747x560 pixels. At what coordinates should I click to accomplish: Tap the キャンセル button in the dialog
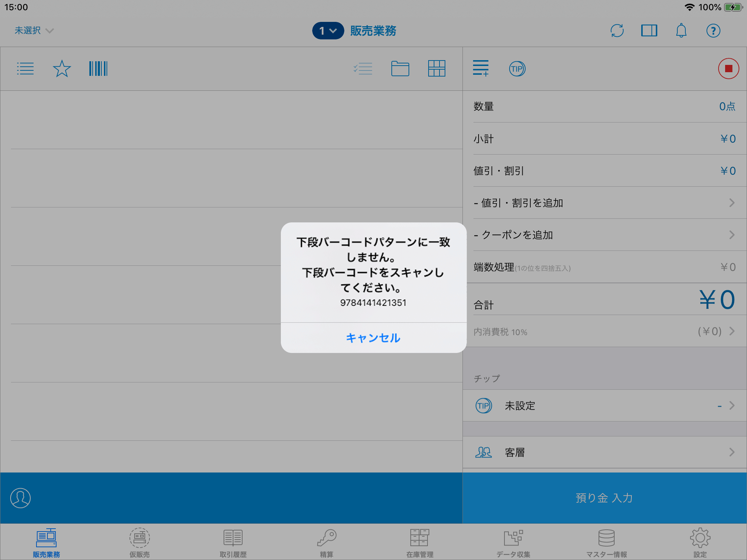tap(373, 338)
